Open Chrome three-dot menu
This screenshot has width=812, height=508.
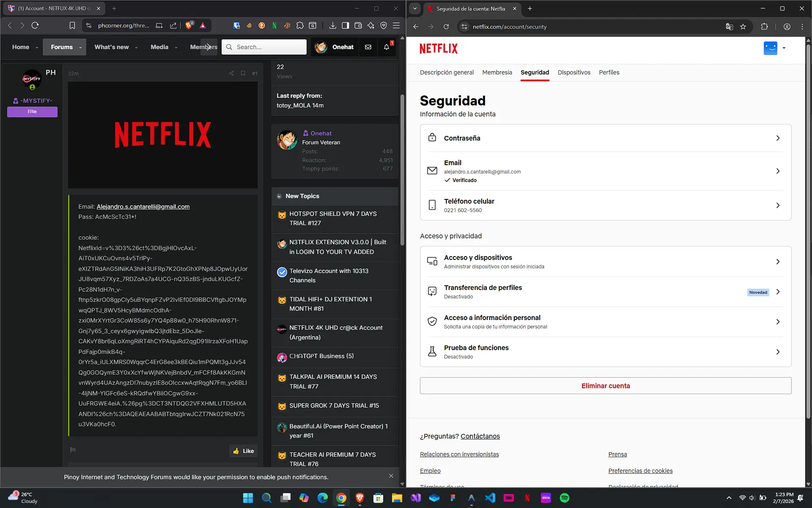802,27
